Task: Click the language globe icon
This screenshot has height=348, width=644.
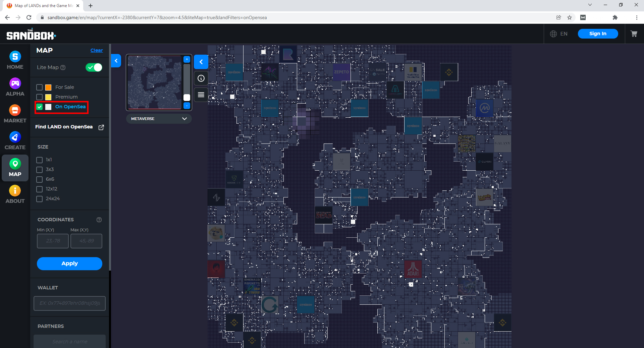Action: 553,34
